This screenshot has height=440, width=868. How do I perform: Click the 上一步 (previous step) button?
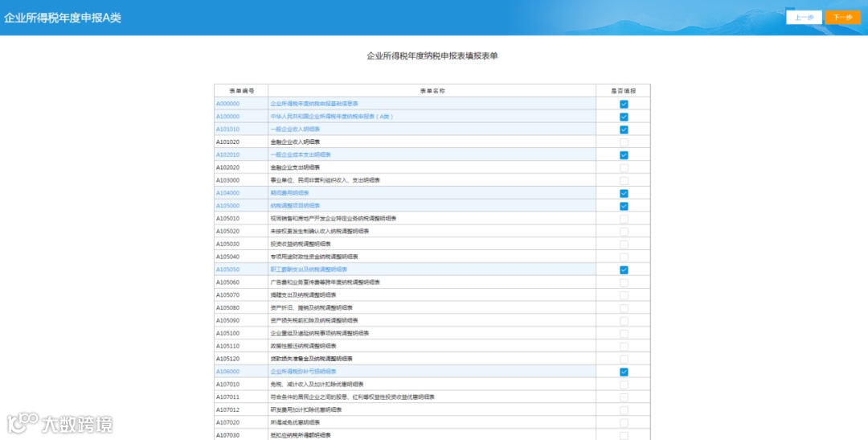pyautogui.click(x=804, y=17)
